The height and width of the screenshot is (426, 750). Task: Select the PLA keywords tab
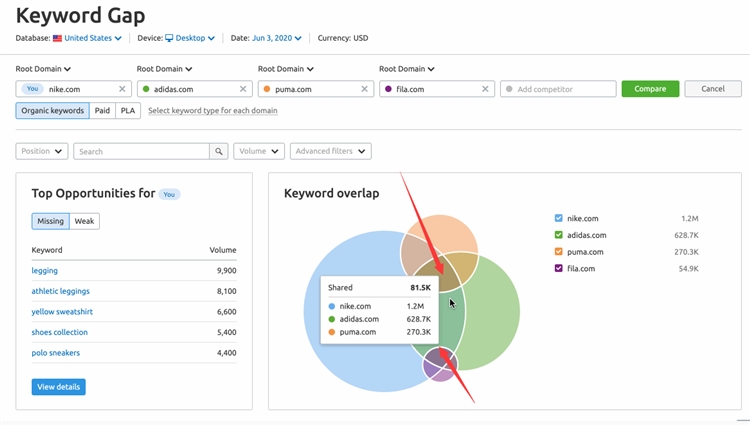pos(128,110)
